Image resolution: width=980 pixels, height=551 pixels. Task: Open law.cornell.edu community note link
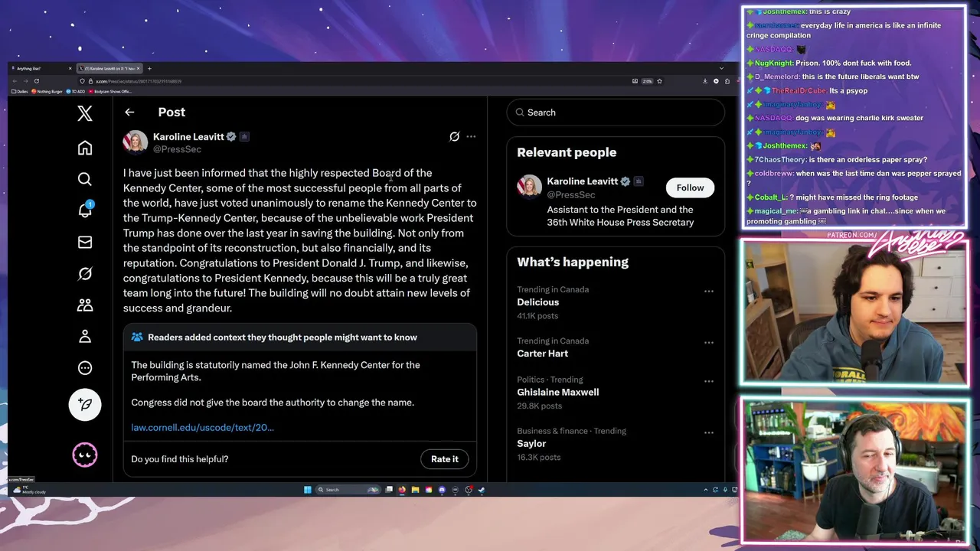pyautogui.click(x=202, y=427)
